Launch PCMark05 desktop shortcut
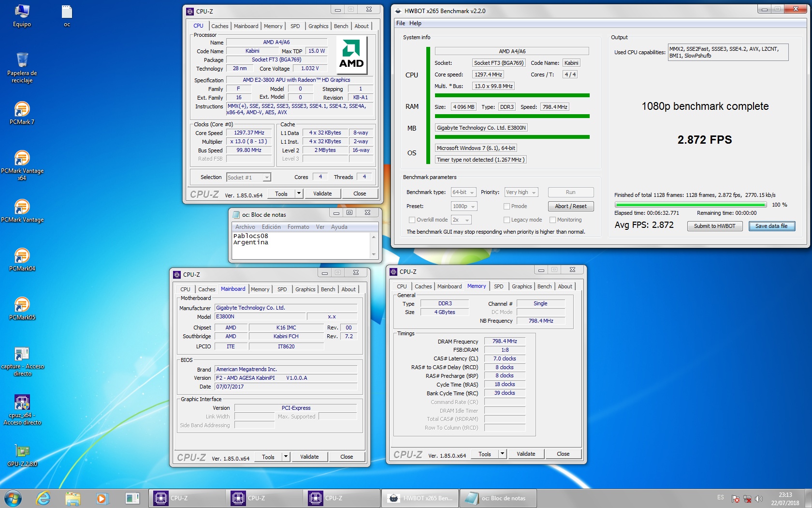Image resolution: width=812 pixels, height=508 pixels. 22,308
